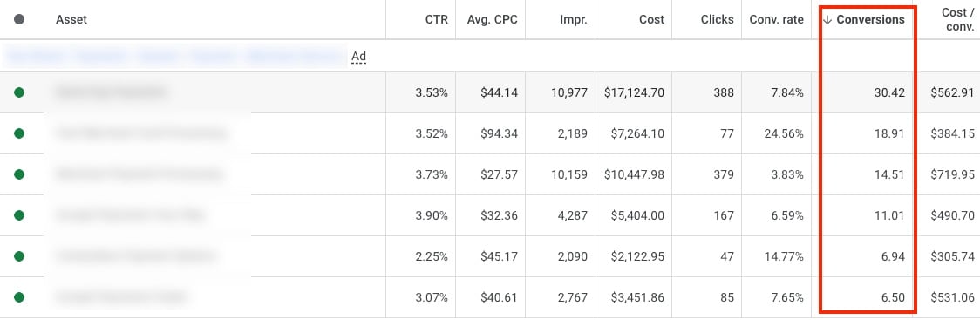Sort by the Avg. CPC column header
The height and width of the screenshot is (320, 980).
coord(492,19)
